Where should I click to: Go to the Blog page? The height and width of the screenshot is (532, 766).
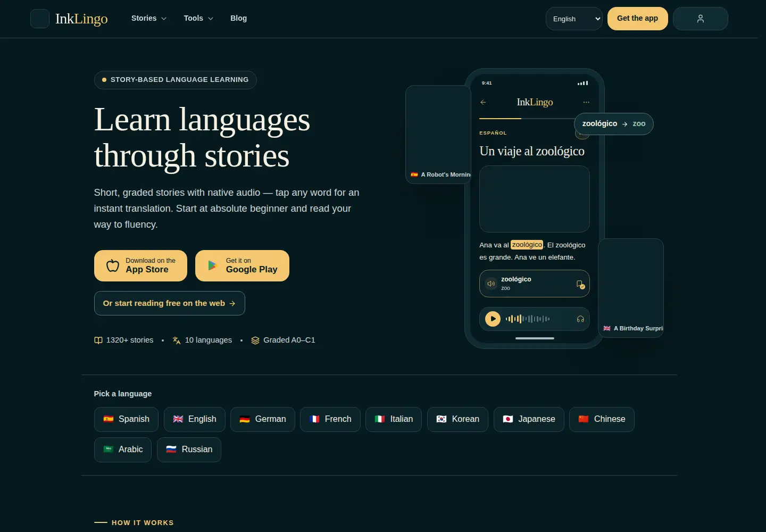[238, 18]
